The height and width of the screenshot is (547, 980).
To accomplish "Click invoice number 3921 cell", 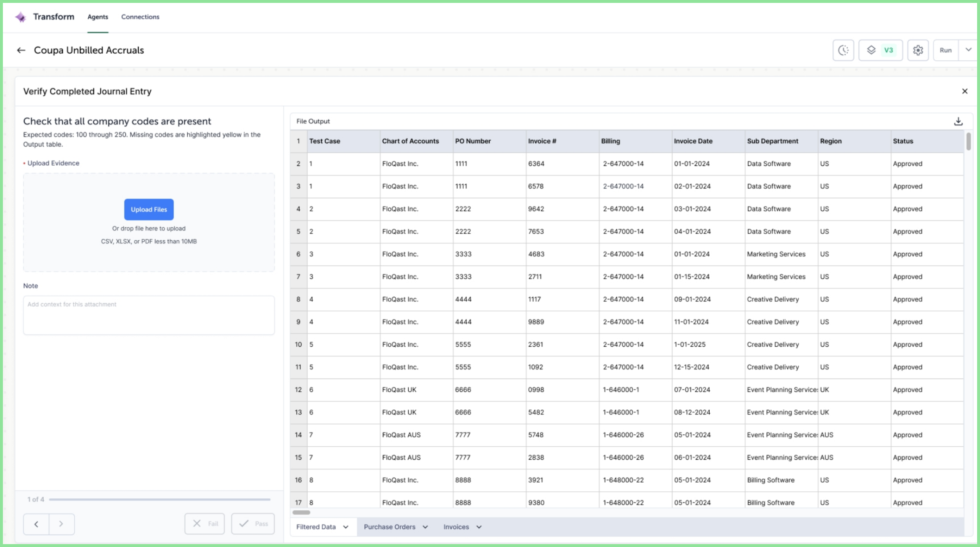I will [x=562, y=480].
